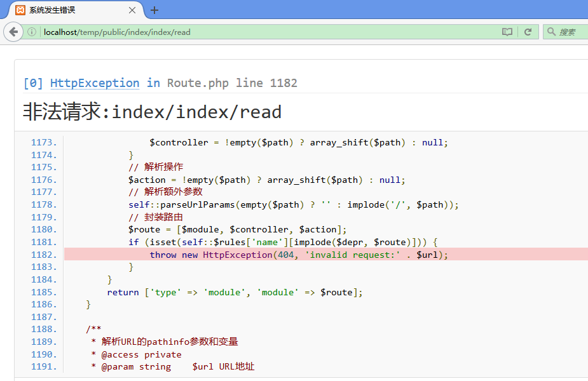This screenshot has width=588, height=381.
Task: Click the site information icon
Action: coord(32,32)
